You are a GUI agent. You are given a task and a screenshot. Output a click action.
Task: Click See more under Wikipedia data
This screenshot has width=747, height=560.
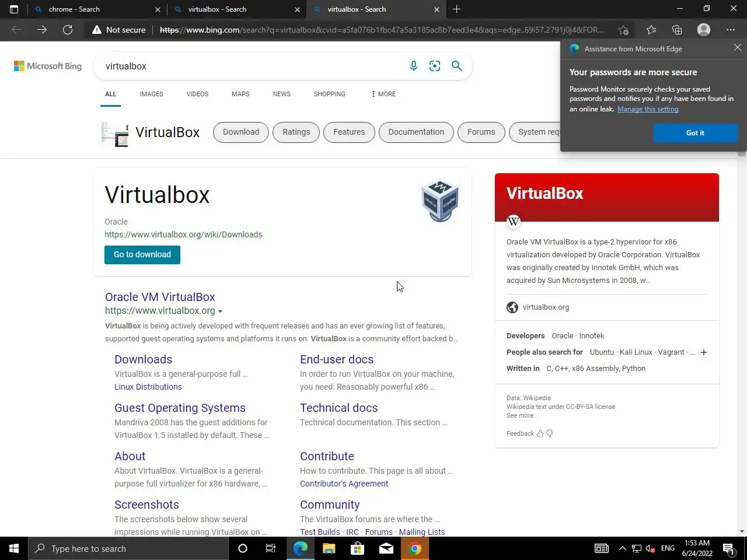pyautogui.click(x=520, y=415)
